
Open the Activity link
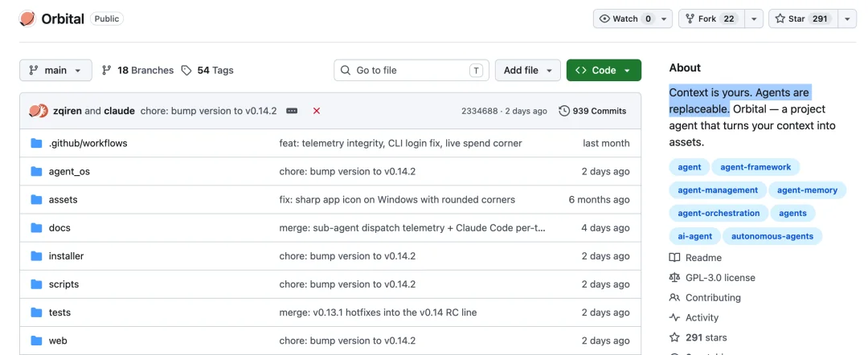click(694, 317)
